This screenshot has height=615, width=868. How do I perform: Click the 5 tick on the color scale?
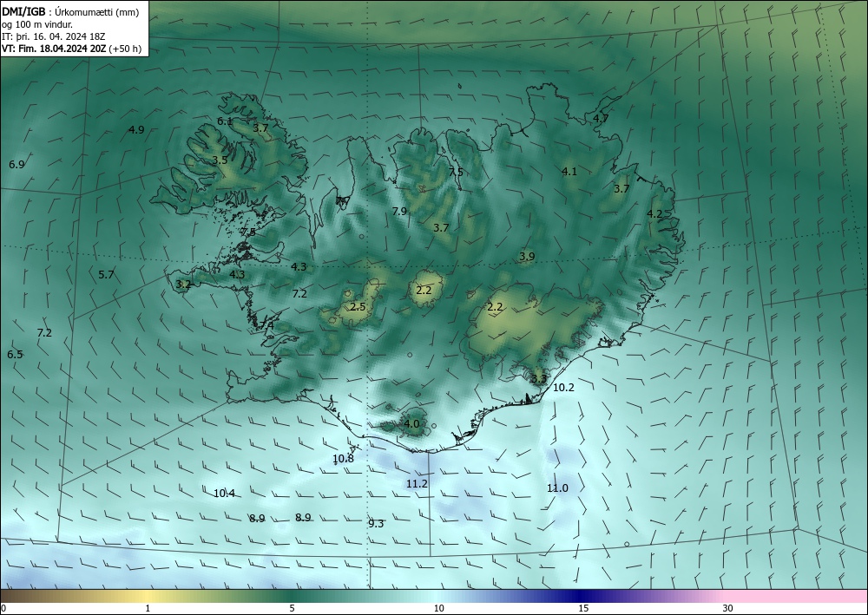[x=292, y=608]
